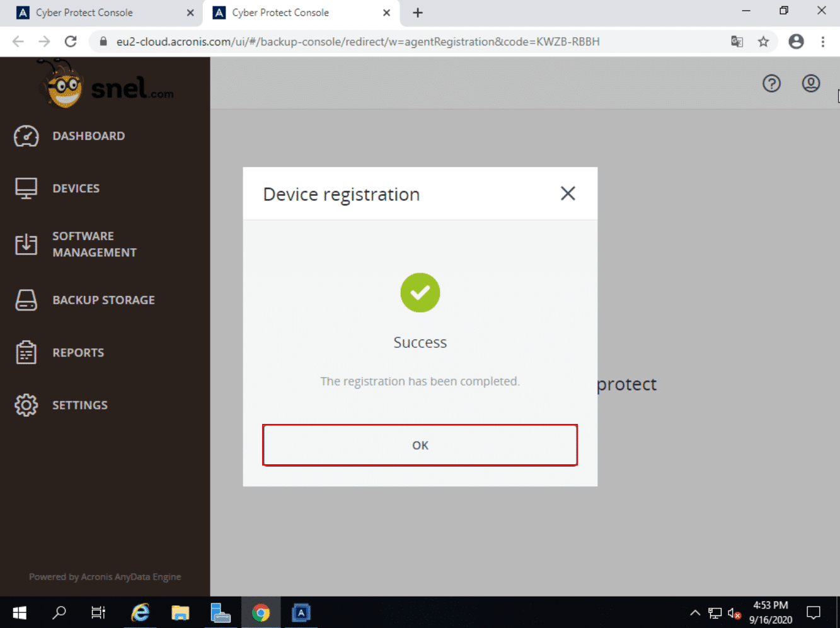Viewport: 840px width, 628px height.
Task: Open a new browser tab
Action: [x=418, y=13]
